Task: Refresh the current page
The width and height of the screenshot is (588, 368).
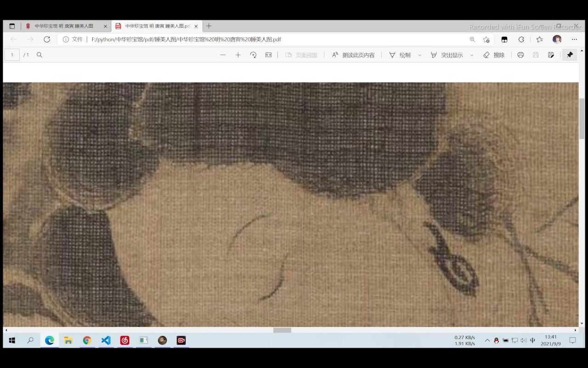Action: pyautogui.click(x=47, y=40)
